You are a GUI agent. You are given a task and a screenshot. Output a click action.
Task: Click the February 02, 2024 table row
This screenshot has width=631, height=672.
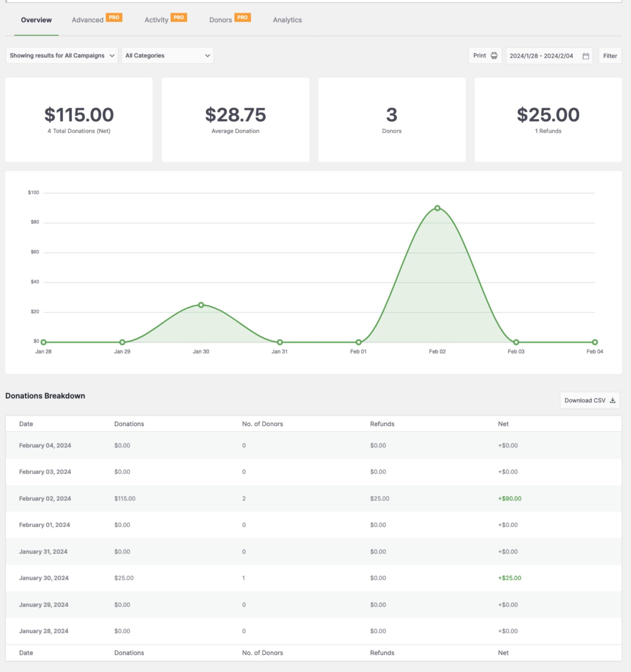(313, 498)
